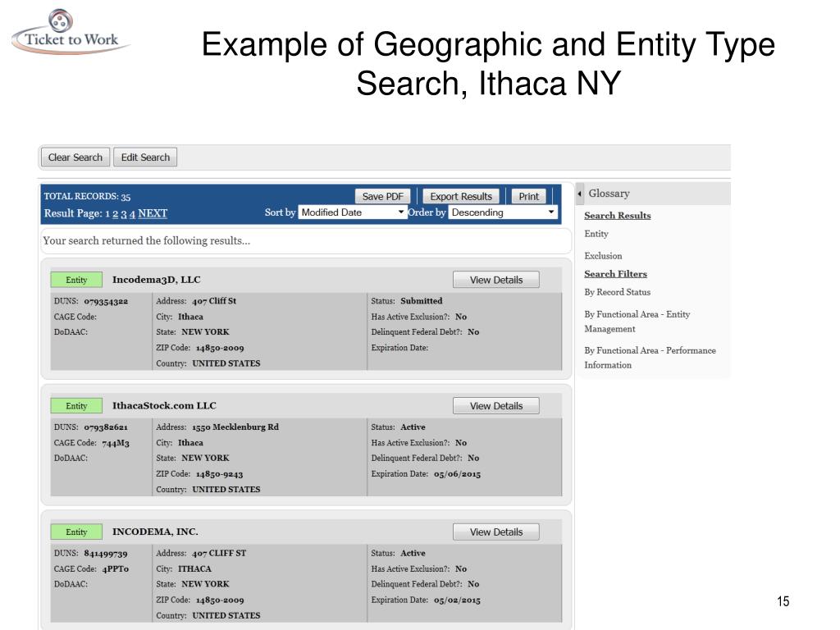840x630 pixels.
Task: Click the Ticket to Work logo
Action: 71,33
